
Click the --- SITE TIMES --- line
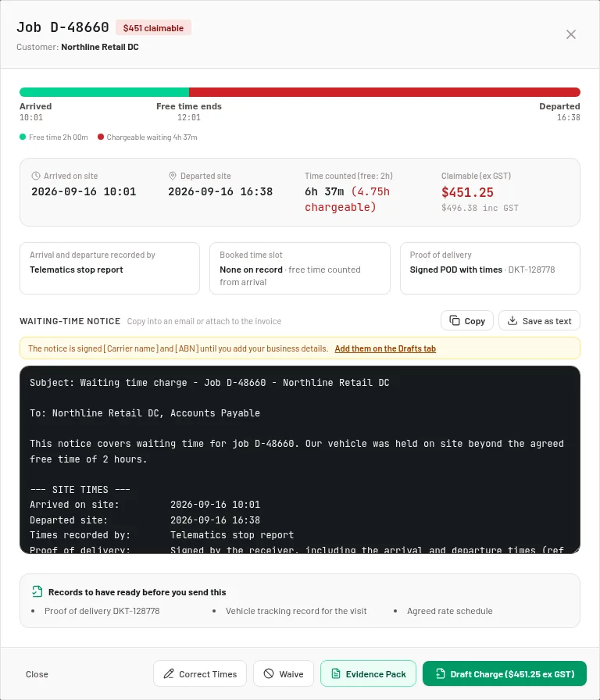[80, 489]
